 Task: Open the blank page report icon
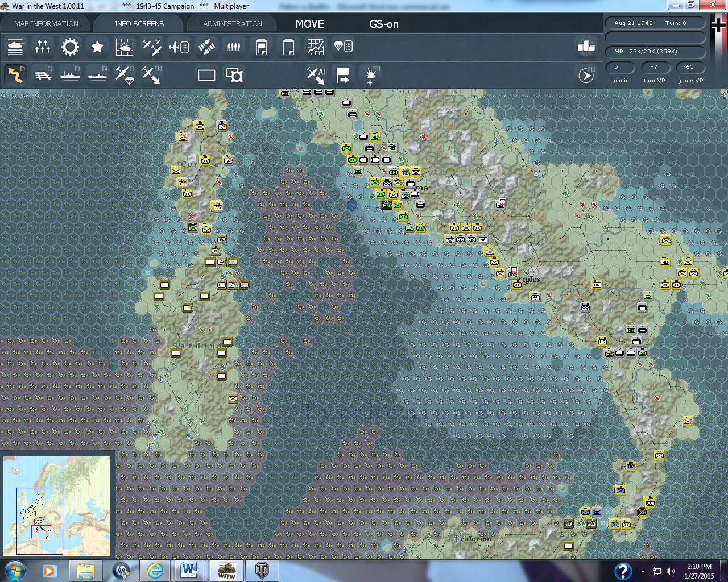point(288,47)
